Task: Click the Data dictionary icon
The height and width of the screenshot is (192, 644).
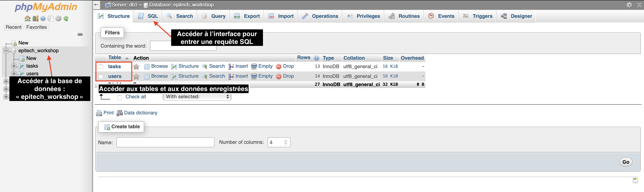Action: point(120,113)
